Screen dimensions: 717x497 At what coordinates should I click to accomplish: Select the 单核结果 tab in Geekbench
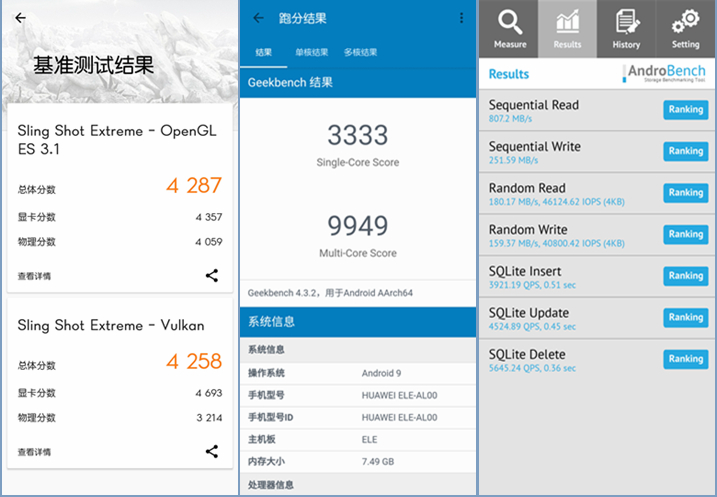pyautogui.click(x=311, y=52)
